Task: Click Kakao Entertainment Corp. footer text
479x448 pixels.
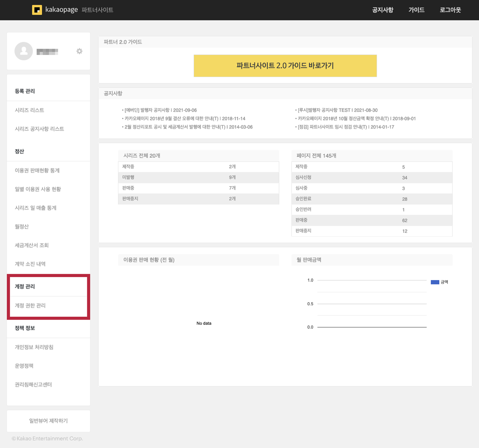Action: pos(47,439)
